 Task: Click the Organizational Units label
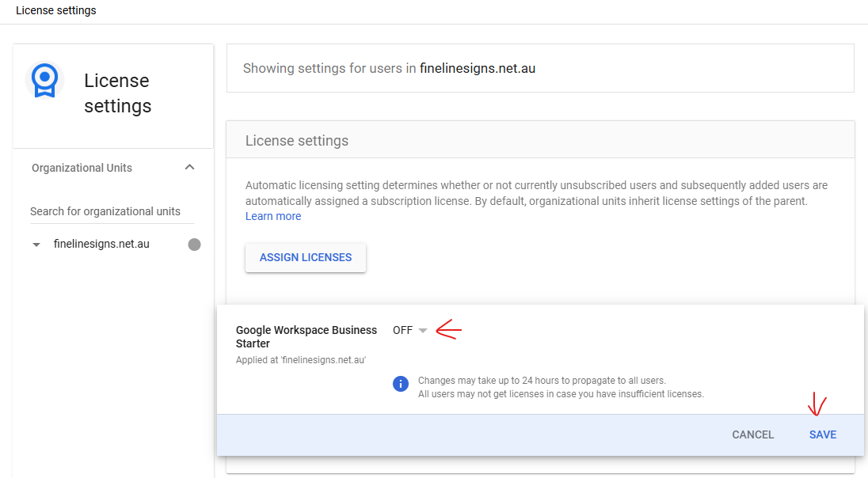(x=82, y=168)
